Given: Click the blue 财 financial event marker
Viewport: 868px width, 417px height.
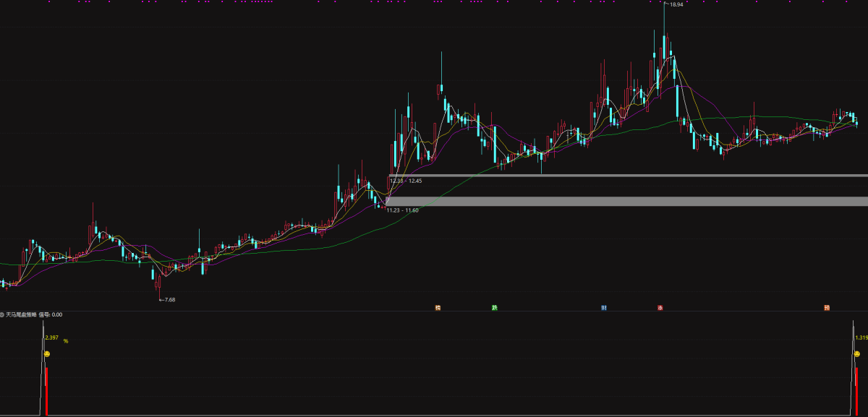Looking at the screenshot, I should point(603,307).
